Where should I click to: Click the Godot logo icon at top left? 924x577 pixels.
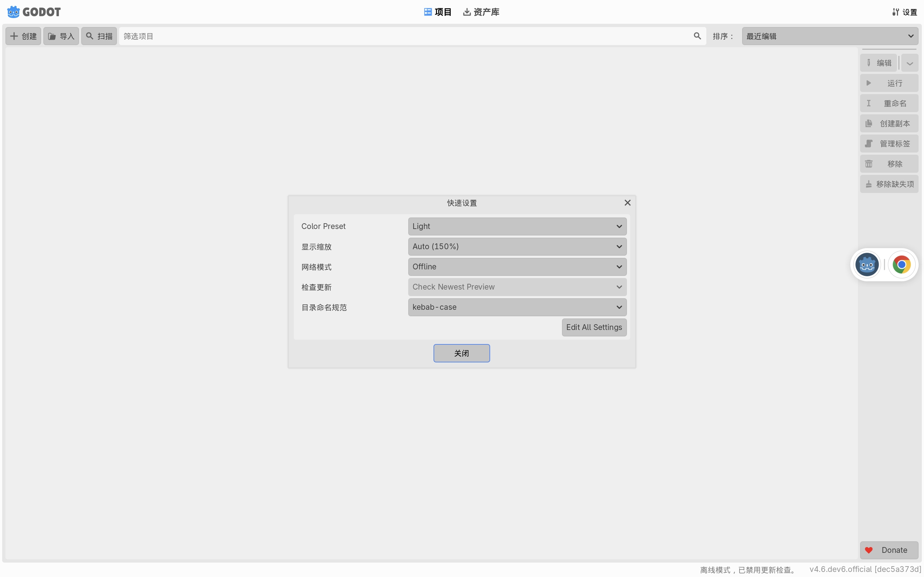point(13,12)
